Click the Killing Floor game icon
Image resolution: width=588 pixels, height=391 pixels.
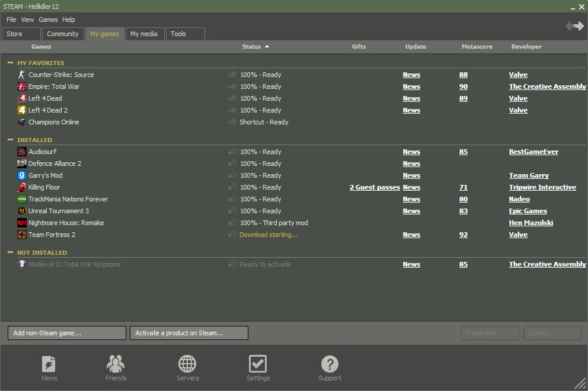(x=22, y=187)
